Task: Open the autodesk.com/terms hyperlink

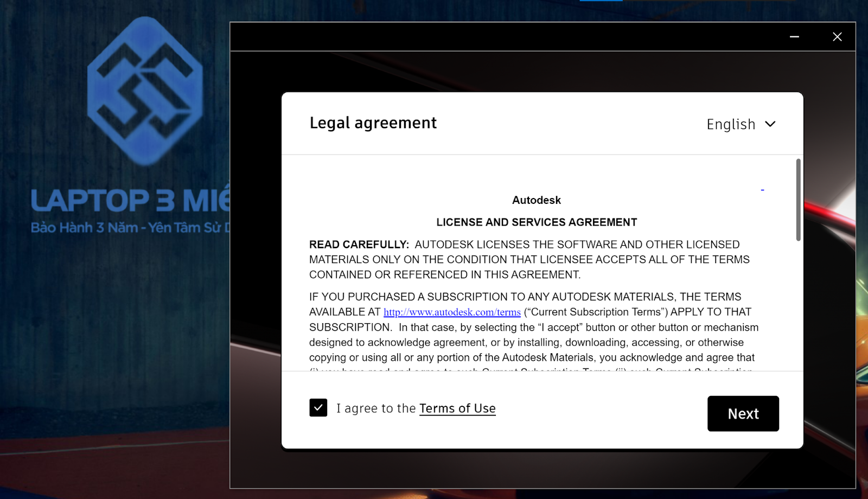Action: pos(452,312)
